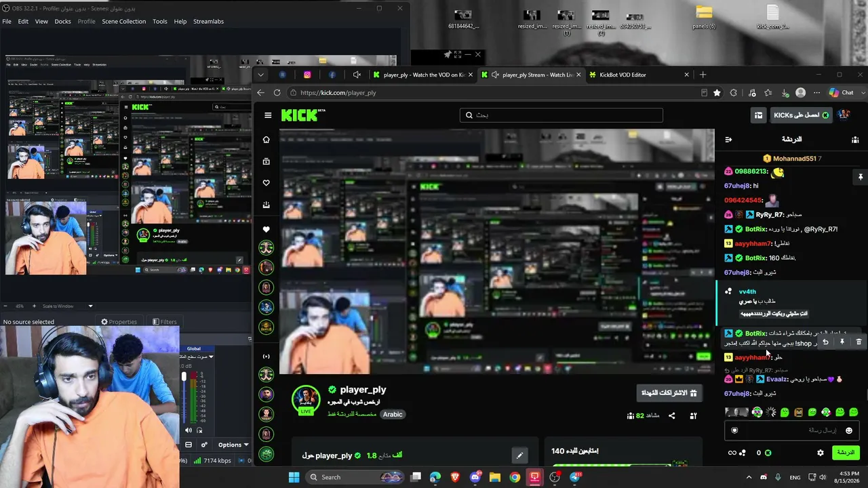
Task: Open the browser tab search dropdown
Action: [x=261, y=75]
